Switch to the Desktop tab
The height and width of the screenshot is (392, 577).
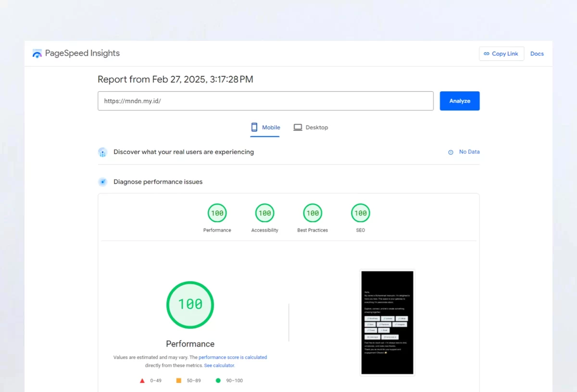point(311,127)
